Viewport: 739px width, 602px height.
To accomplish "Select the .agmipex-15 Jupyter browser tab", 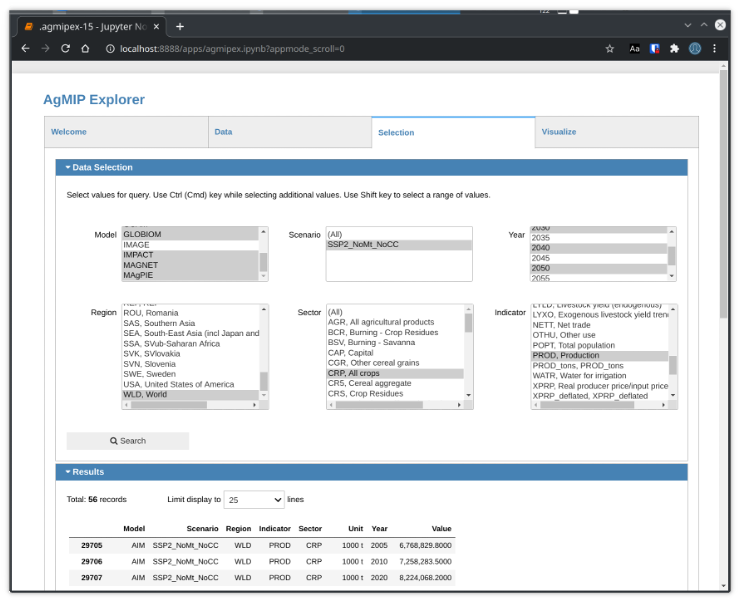I will (92, 27).
